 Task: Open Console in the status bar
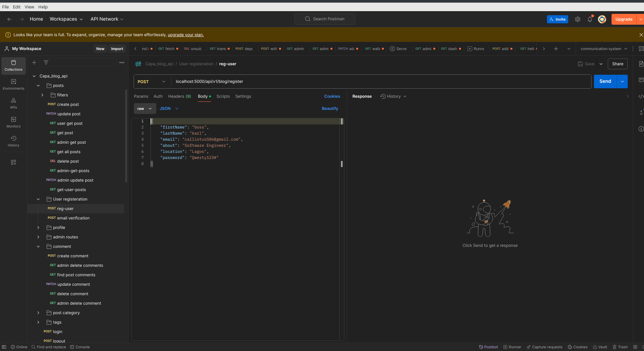[80, 347]
